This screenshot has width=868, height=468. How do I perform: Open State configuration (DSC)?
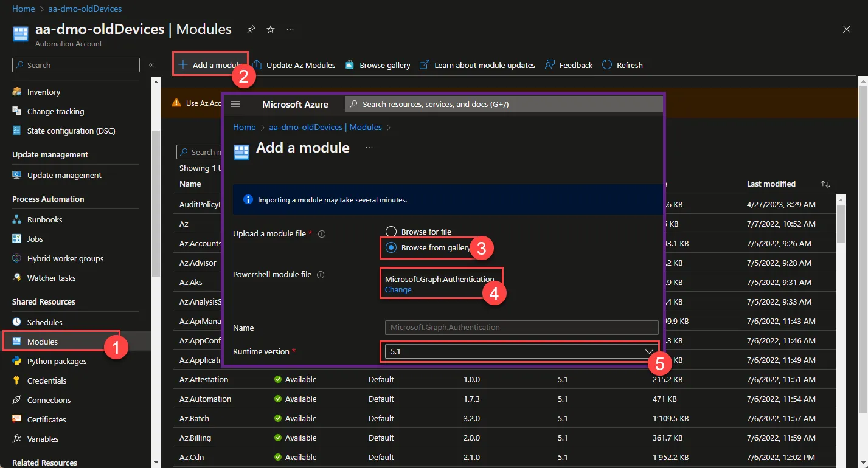point(71,131)
